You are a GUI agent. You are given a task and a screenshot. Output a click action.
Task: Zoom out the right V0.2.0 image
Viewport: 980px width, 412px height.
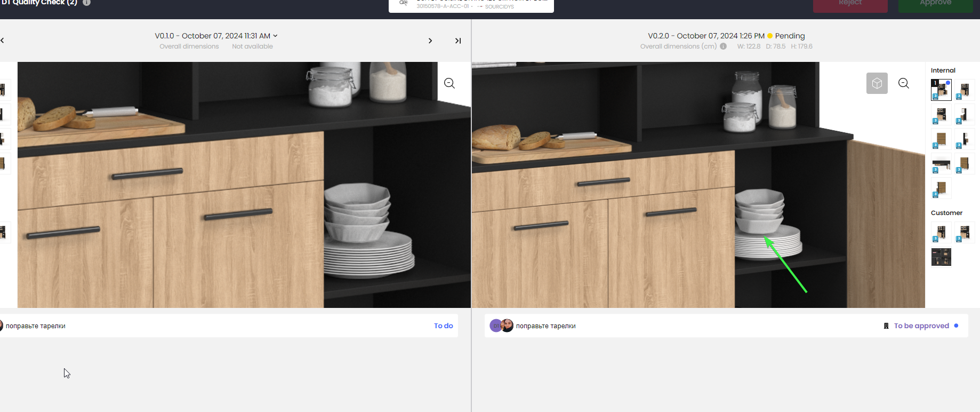[x=904, y=83]
